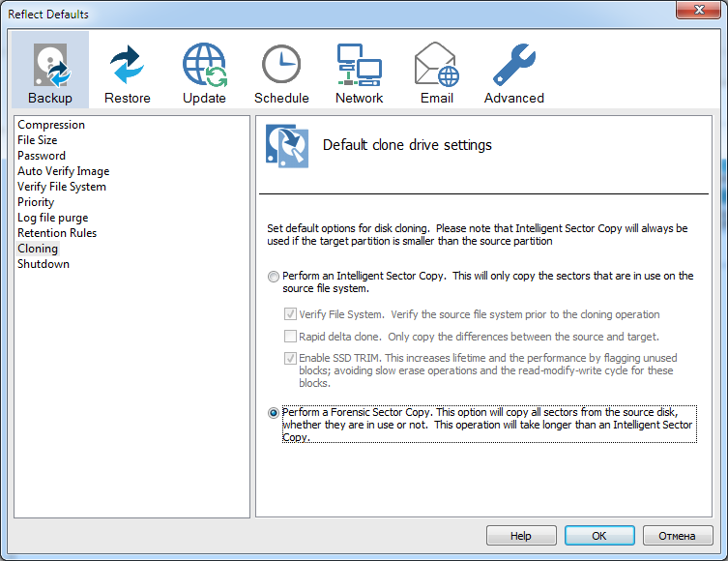This screenshot has width=728, height=561.
Task: Select Compression in the settings list
Action: 51,125
